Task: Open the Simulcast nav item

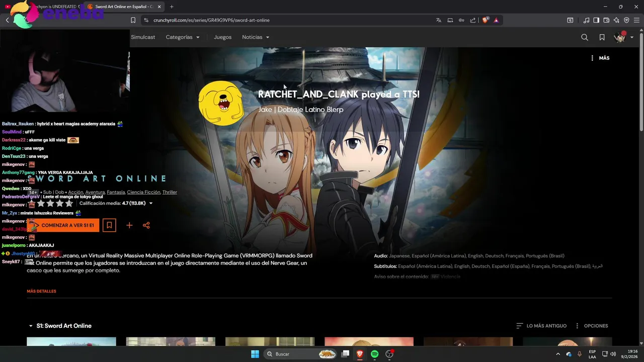Action: [x=143, y=37]
